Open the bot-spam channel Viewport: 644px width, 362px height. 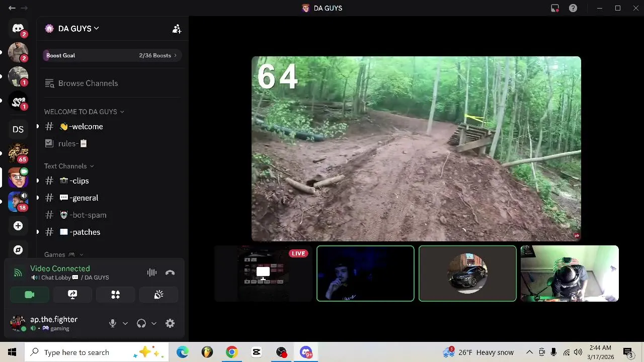coord(111,215)
